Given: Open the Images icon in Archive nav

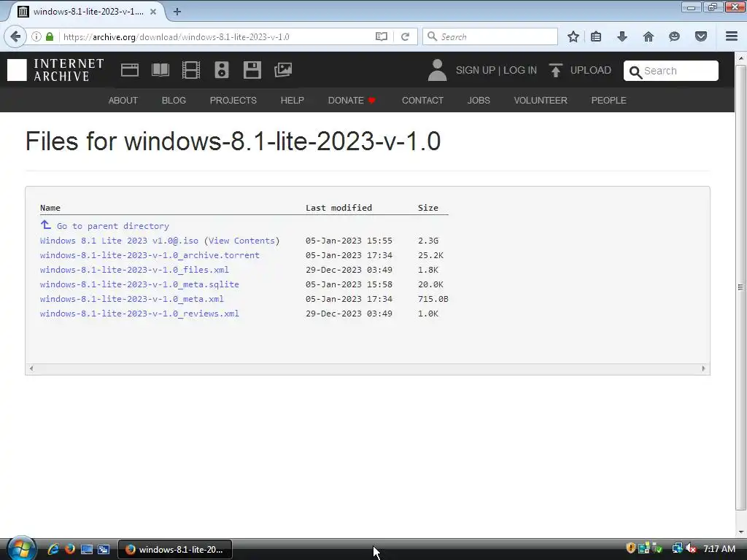Looking at the screenshot, I should [283, 70].
